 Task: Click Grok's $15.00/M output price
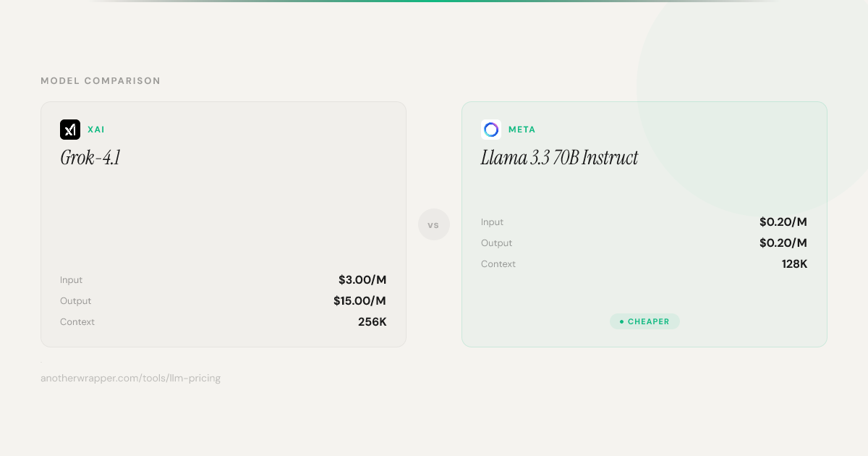(359, 301)
